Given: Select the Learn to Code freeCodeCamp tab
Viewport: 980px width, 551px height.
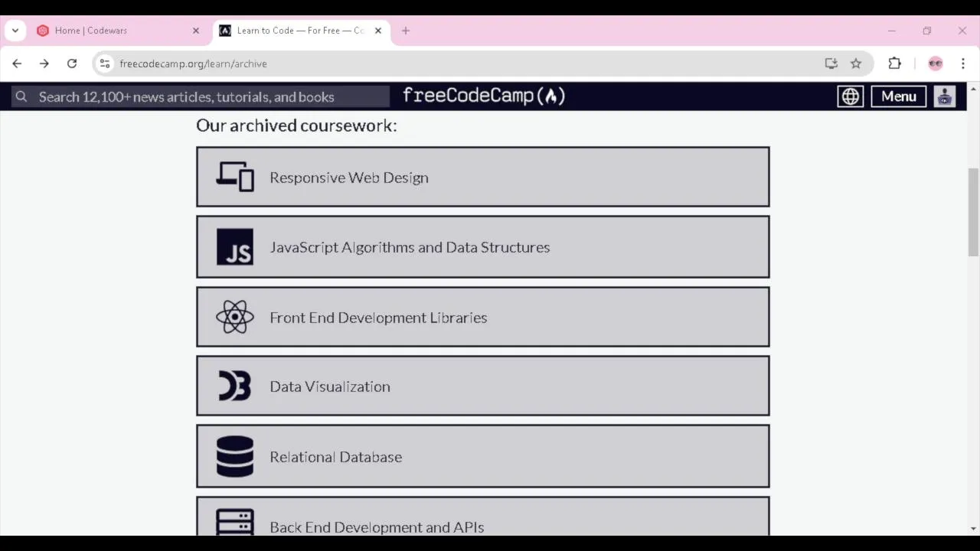Looking at the screenshot, I should (301, 31).
